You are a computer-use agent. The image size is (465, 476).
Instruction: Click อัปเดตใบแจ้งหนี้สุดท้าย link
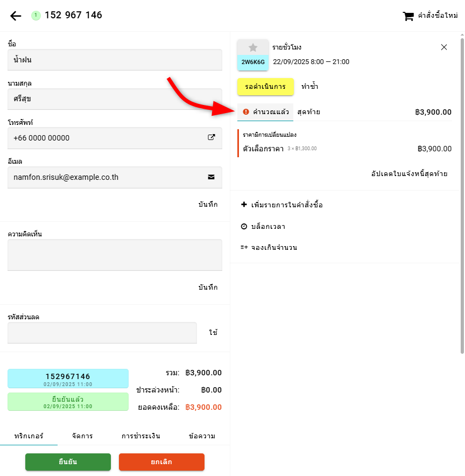coord(409,174)
